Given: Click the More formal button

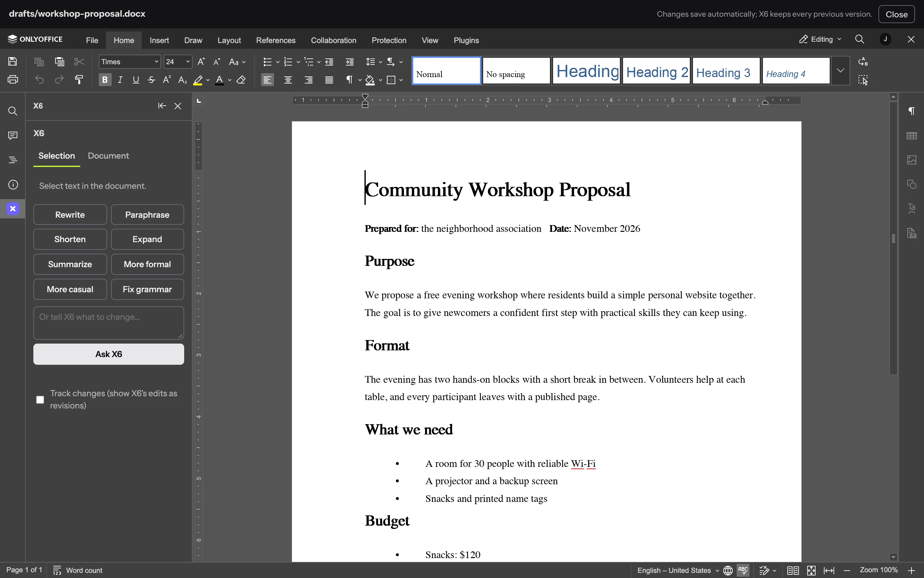Looking at the screenshot, I should point(147,264).
